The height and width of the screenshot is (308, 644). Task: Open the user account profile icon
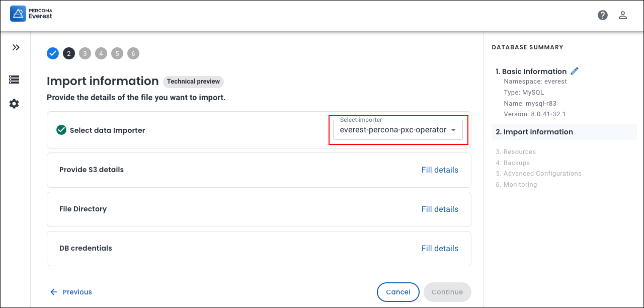click(x=623, y=15)
